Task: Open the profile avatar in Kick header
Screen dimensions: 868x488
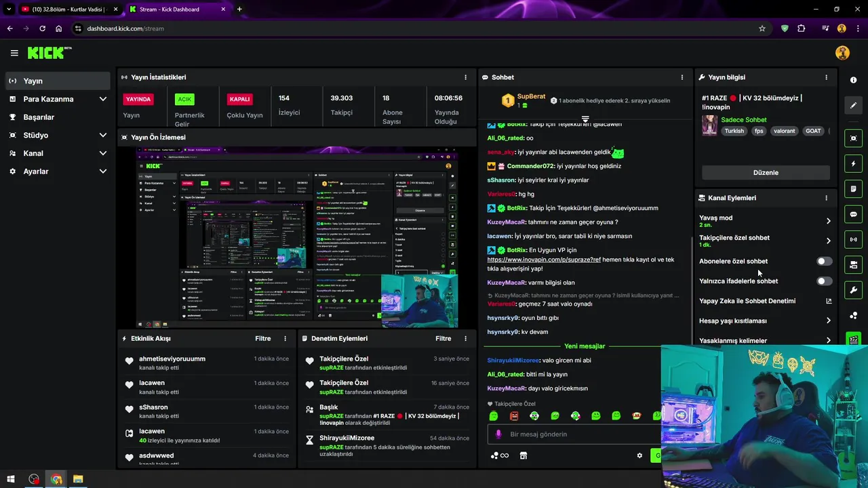Action: (842, 53)
